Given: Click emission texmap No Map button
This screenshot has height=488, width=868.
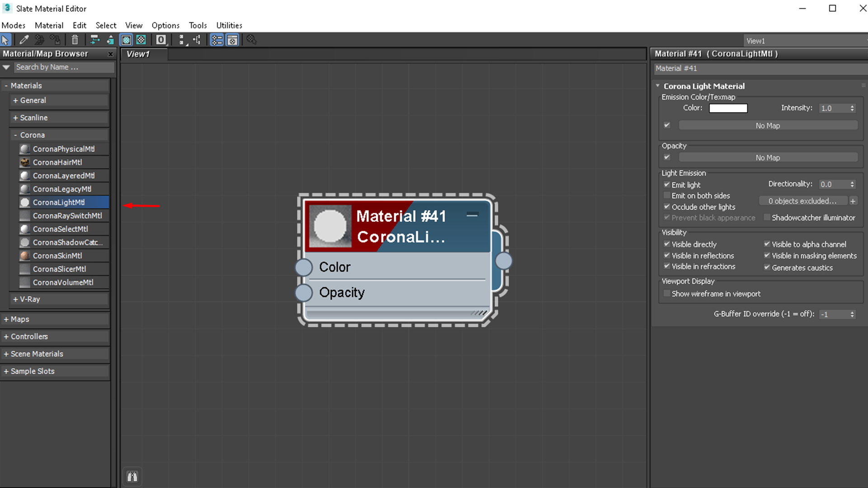Looking at the screenshot, I should [768, 126].
